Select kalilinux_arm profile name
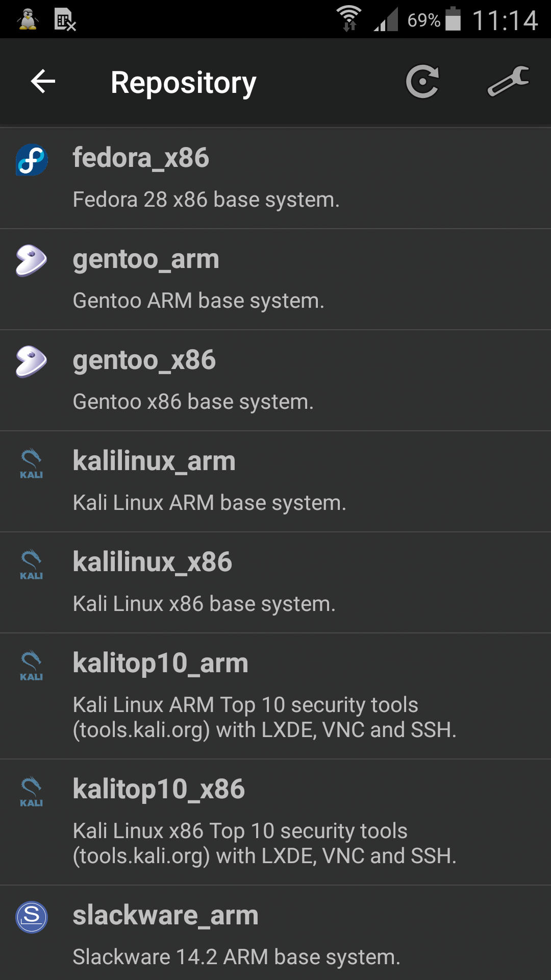 click(154, 461)
